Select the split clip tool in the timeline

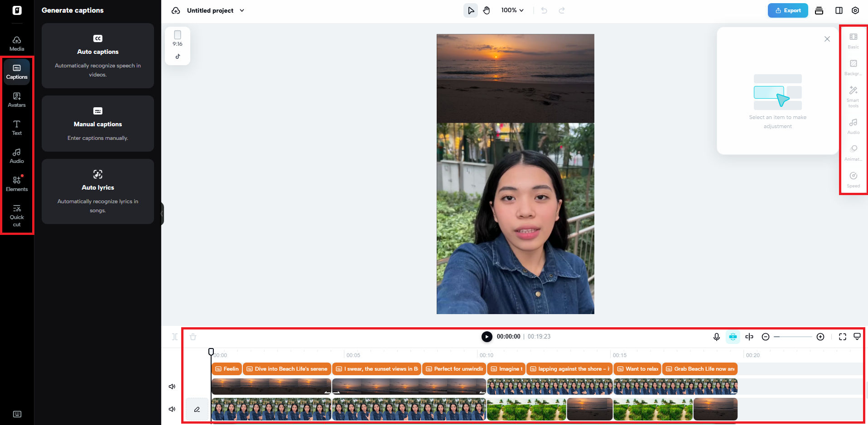749,337
